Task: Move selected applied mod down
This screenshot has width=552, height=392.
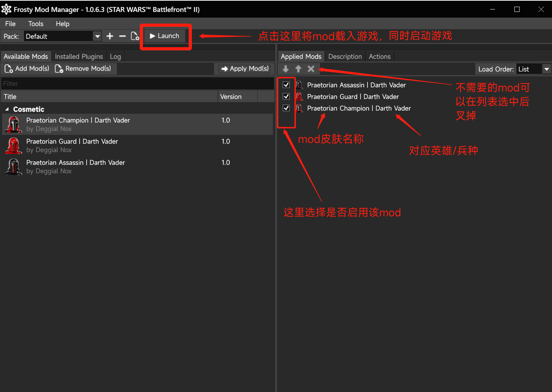Action: point(286,69)
